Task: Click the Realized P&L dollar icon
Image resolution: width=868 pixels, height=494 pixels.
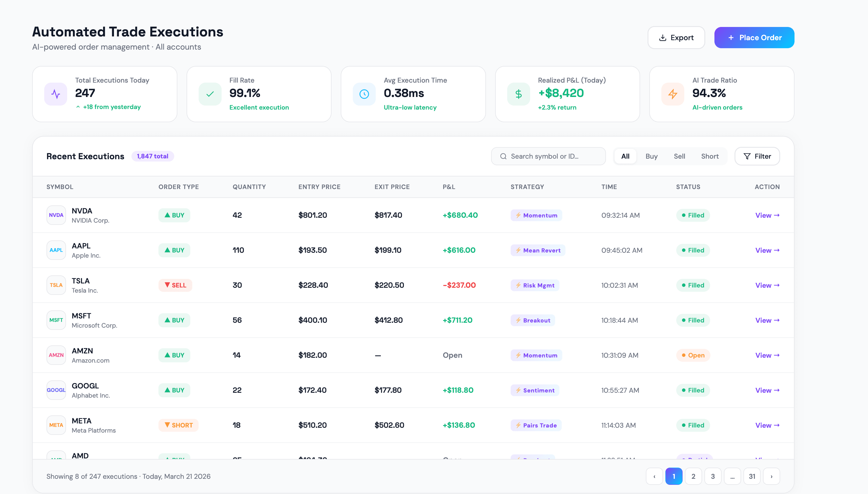Action: (x=518, y=94)
